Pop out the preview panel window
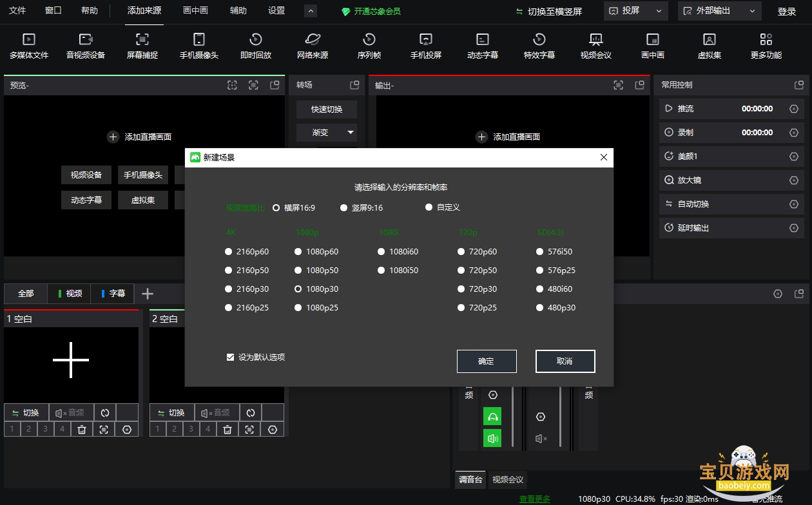Image resolution: width=812 pixels, height=505 pixels. [275, 85]
